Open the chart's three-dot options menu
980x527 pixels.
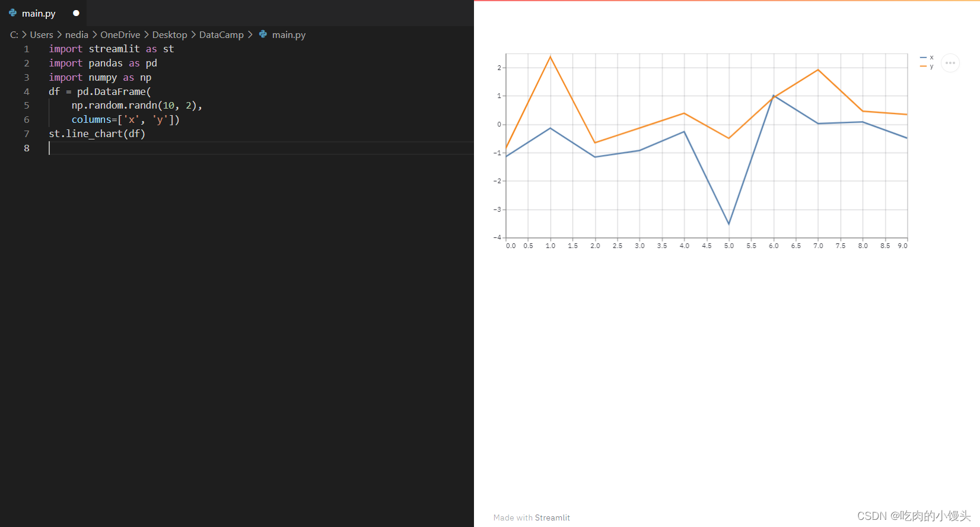pos(950,63)
